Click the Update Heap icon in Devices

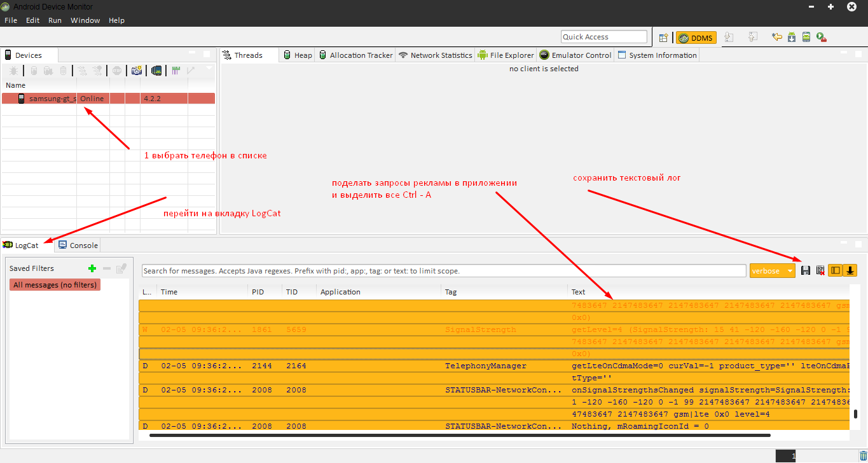point(34,71)
